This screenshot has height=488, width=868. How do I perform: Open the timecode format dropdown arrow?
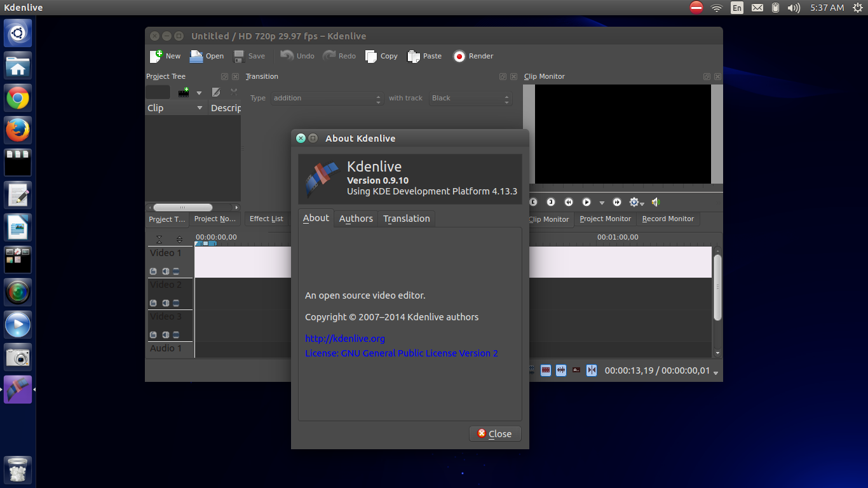pyautogui.click(x=716, y=373)
